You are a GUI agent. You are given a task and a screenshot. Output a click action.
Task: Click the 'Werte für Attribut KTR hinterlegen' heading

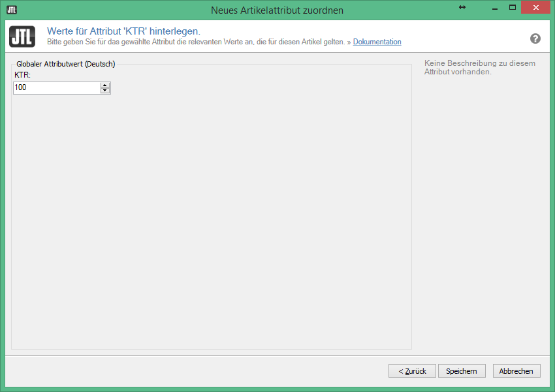tap(123, 31)
